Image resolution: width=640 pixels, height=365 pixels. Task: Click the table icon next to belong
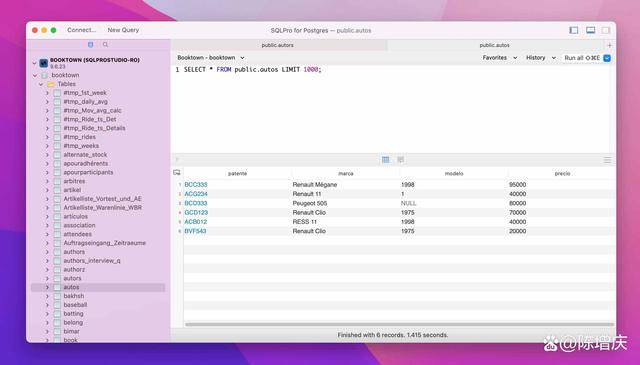point(57,323)
